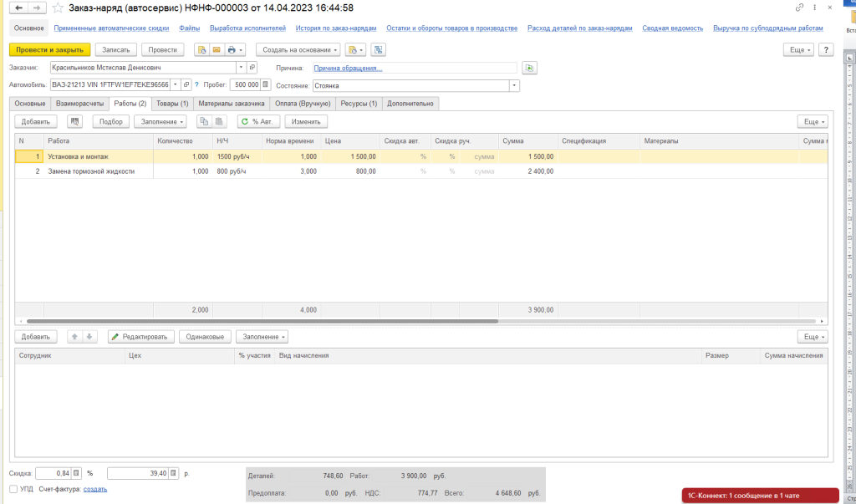856x504 pixels.
Task: Click the Скидка percent input field
Action: pos(59,474)
